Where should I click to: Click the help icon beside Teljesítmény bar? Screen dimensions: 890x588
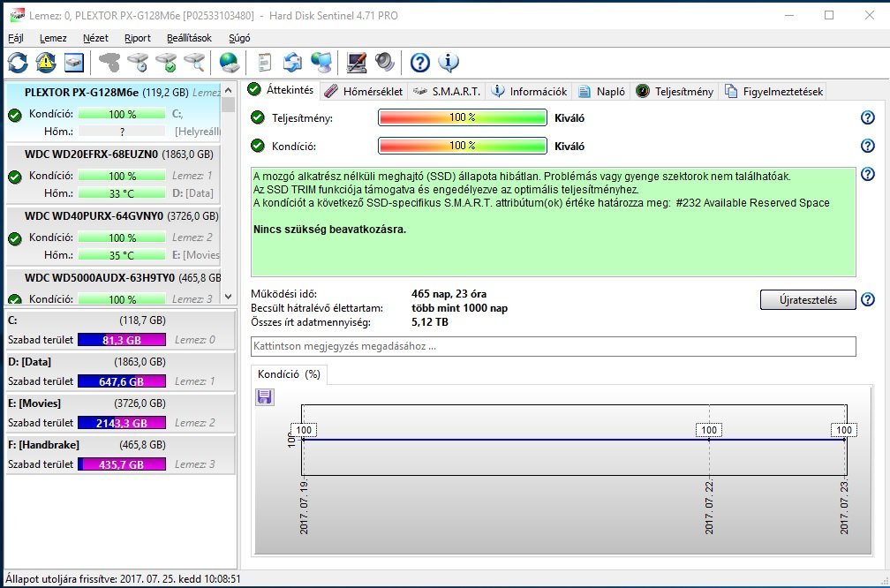[x=868, y=117]
